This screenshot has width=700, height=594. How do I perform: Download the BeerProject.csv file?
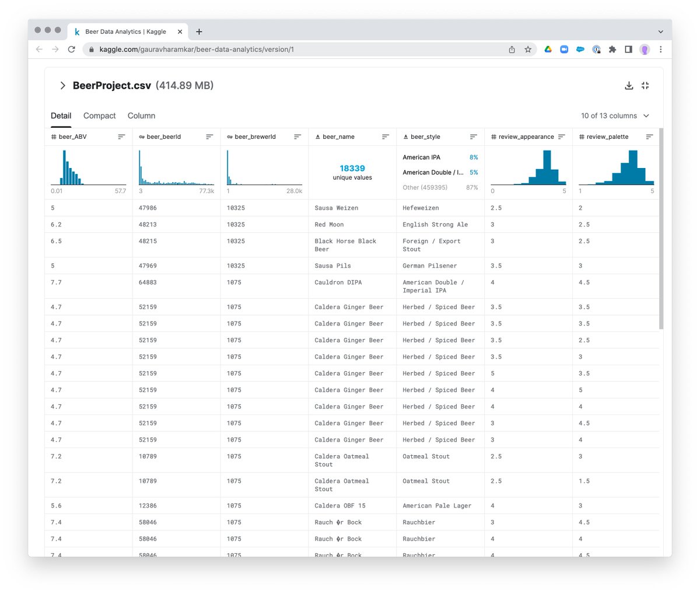pyautogui.click(x=629, y=86)
